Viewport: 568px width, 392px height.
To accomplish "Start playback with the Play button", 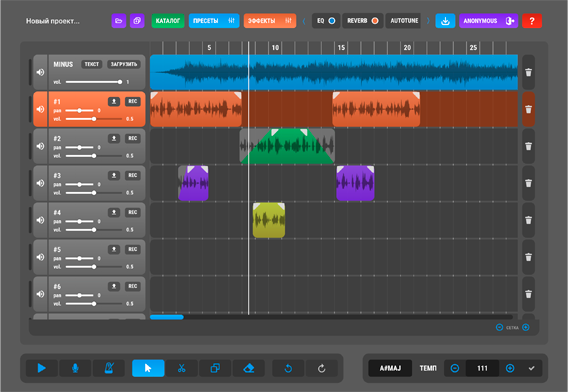I will (x=42, y=368).
